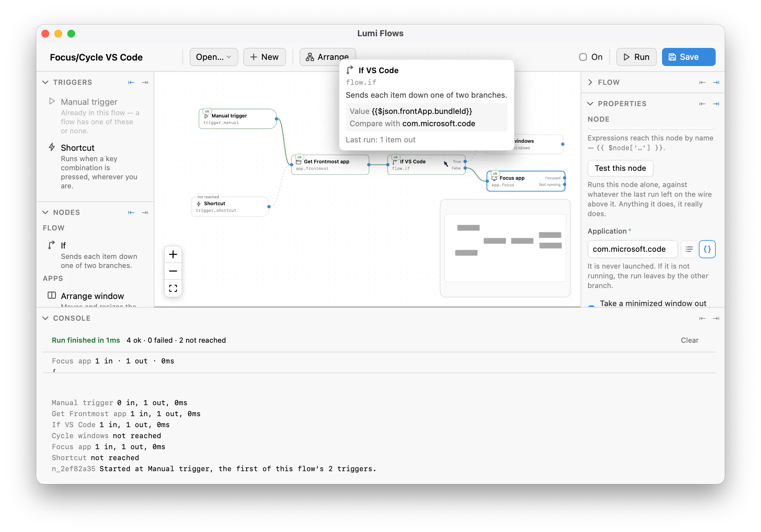The height and width of the screenshot is (532, 761).
Task: Tick the On checkbox in the toolbar
Action: (x=583, y=57)
